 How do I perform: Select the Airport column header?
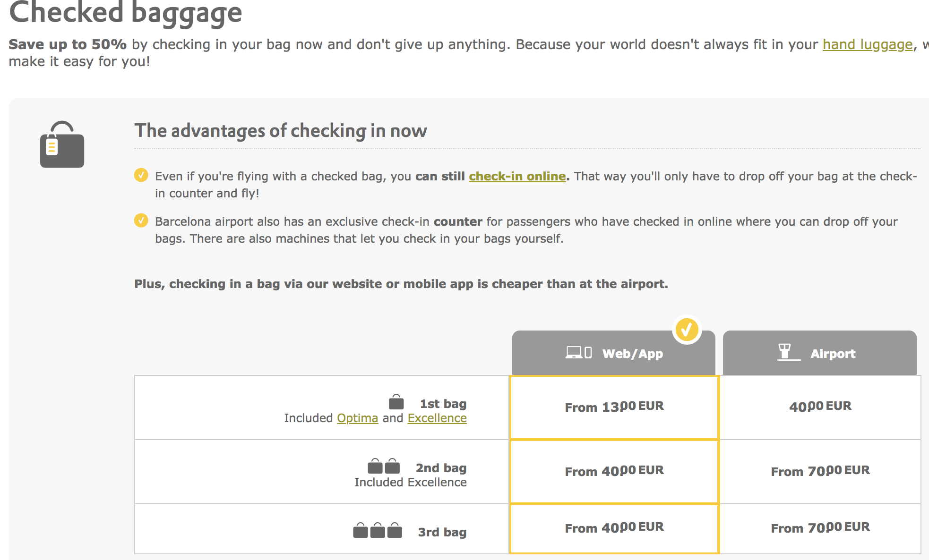coord(820,353)
